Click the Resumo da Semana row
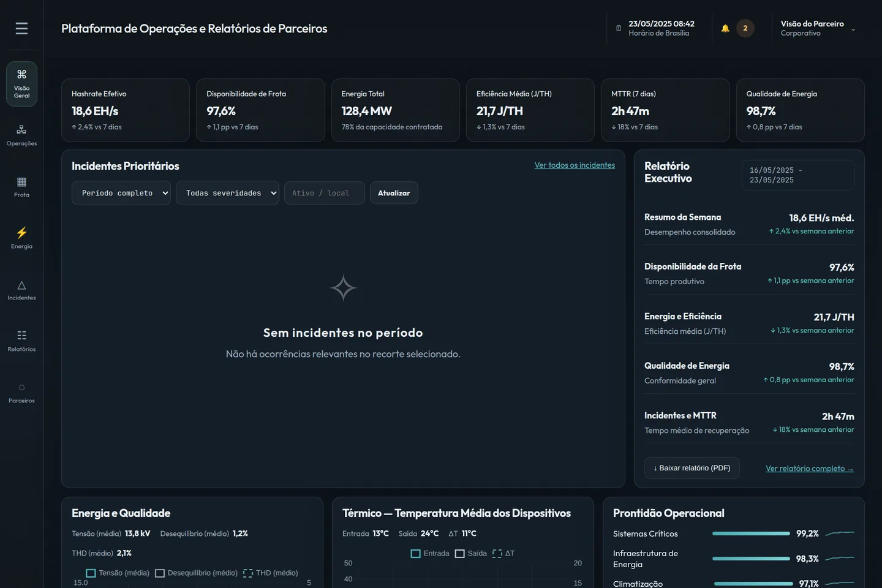 click(x=749, y=224)
